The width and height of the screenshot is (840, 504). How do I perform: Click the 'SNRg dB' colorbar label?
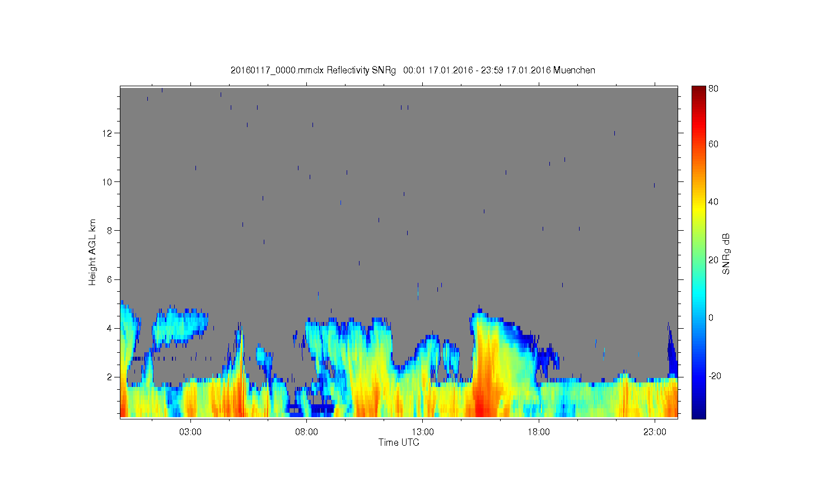pos(726,254)
